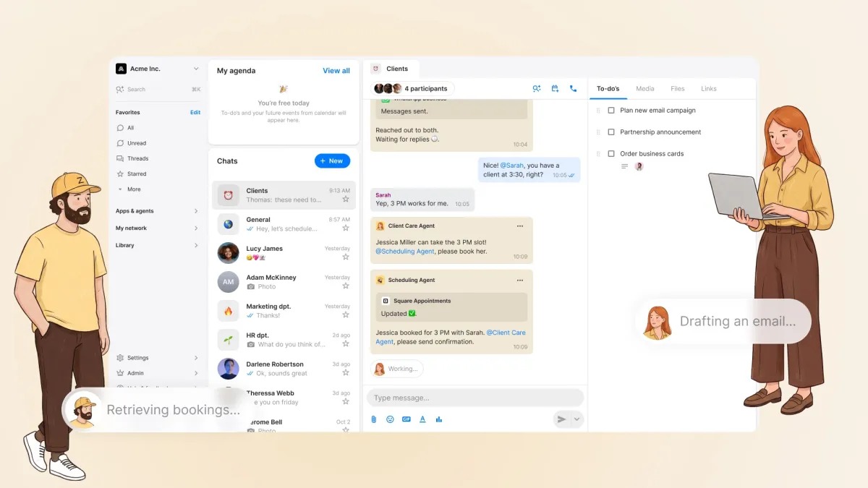Image resolution: width=868 pixels, height=488 pixels.
Task: Click the Type message input field
Action: (x=475, y=398)
